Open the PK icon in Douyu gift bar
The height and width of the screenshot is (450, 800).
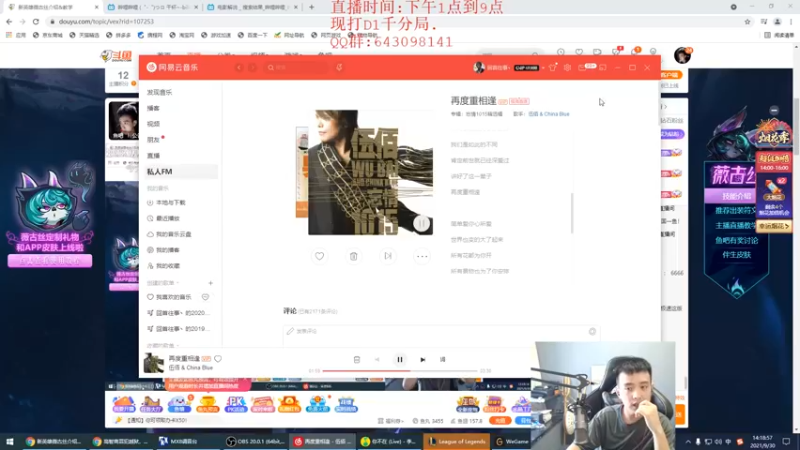[x=235, y=404]
